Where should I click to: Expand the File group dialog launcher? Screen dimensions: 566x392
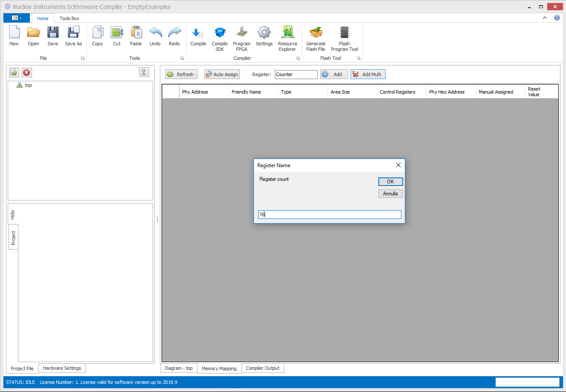click(83, 59)
